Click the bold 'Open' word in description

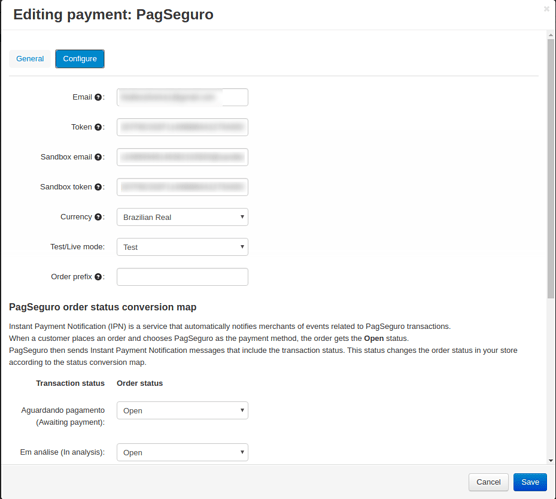pyautogui.click(x=374, y=338)
